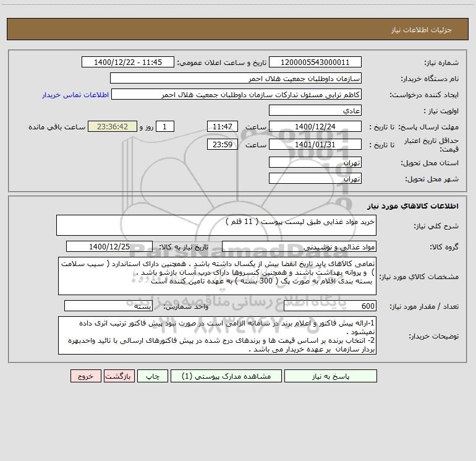This screenshot has height=461, width=476.
Task: Click the چاپ print button
Action: pyautogui.click(x=153, y=376)
